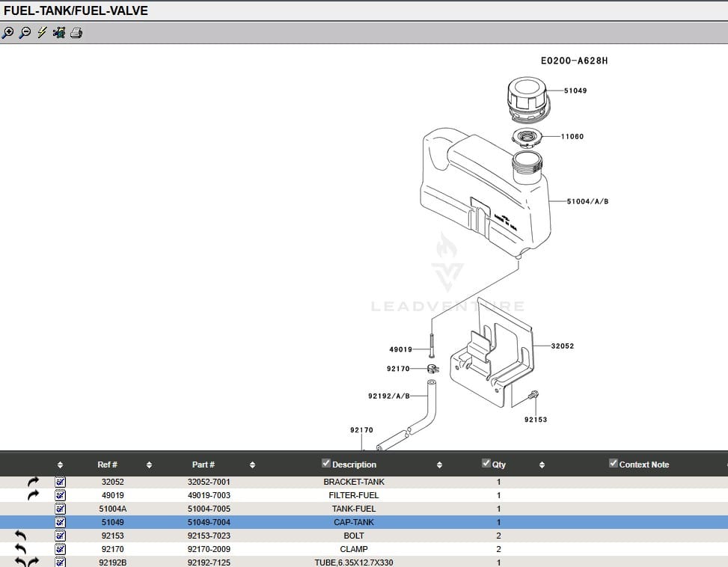
Task: Select the TANK-FUEL row in parts list
Action: (x=354, y=509)
